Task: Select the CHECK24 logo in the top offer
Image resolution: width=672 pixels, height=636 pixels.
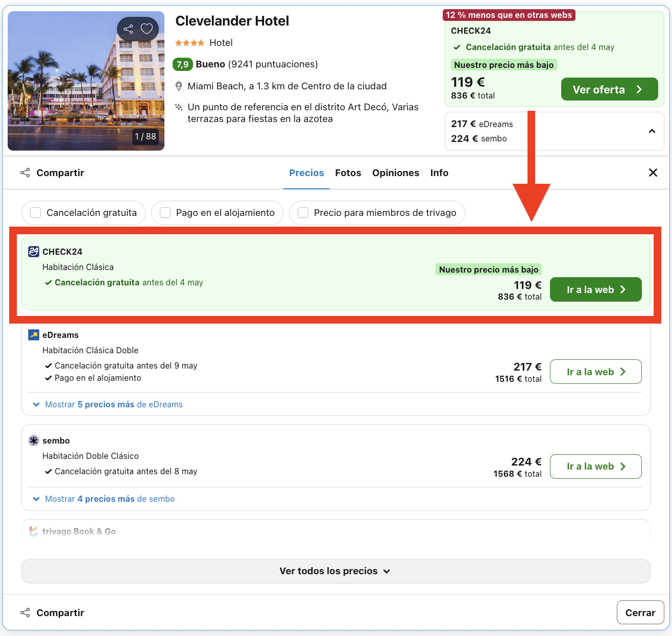Action: 33,251
